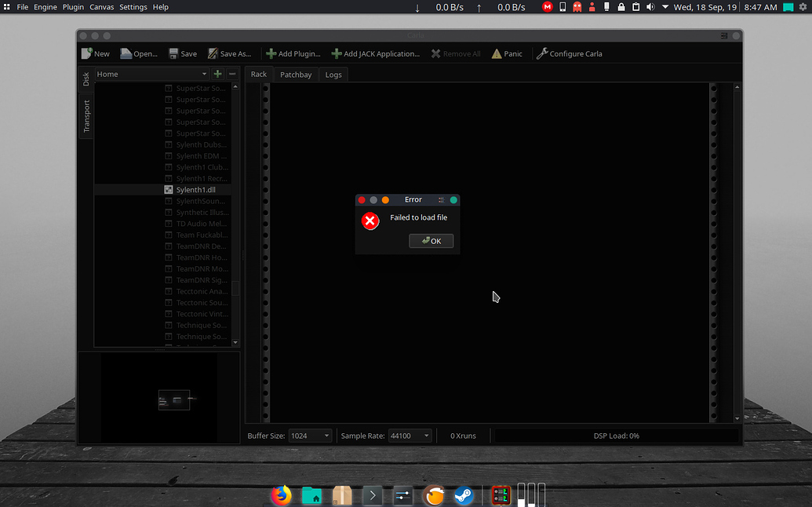
Task: Open Configure Carla wrench icon
Action: tap(541, 53)
